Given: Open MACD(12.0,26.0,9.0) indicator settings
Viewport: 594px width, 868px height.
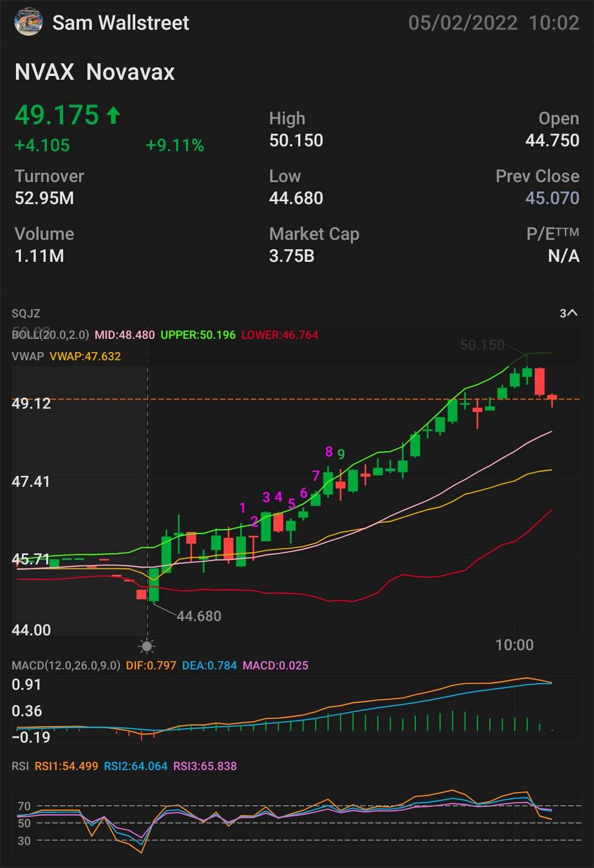Looking at the screenshot, I should point(66,666).
